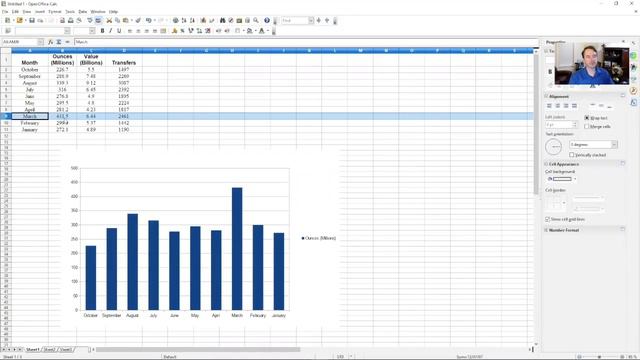Click the Alignment more options button

tap(623, 96)
